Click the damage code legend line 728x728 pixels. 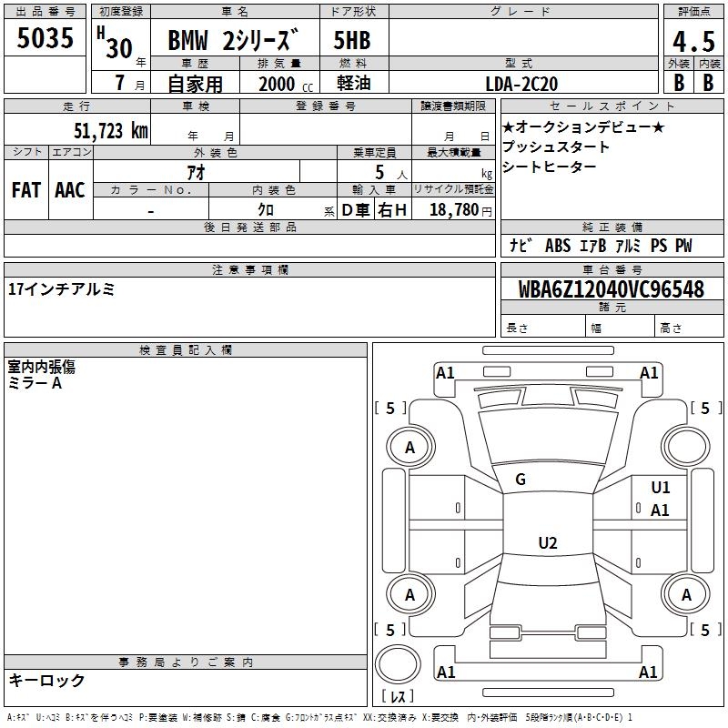319,717
